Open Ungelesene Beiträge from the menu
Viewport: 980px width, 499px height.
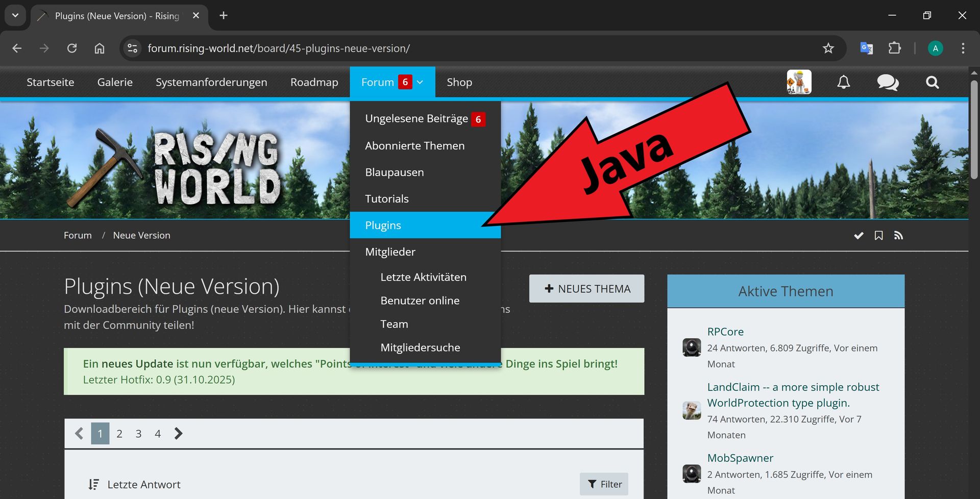[416, 119]
